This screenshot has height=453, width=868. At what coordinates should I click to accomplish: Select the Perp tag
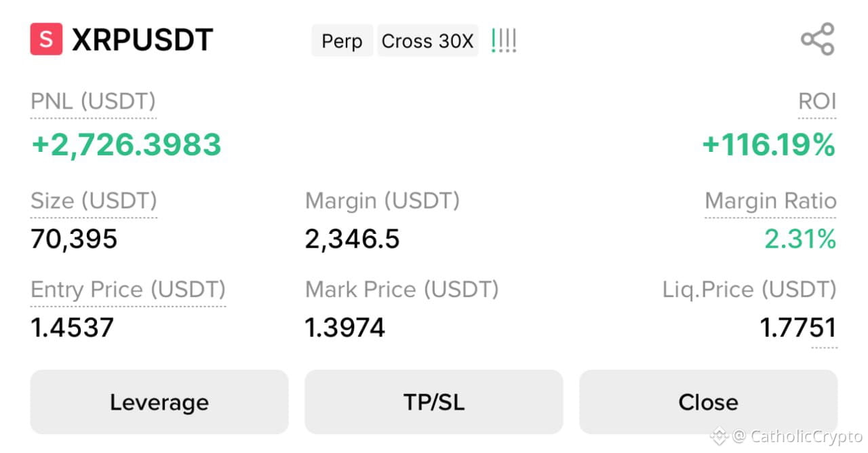pos(342,41)
